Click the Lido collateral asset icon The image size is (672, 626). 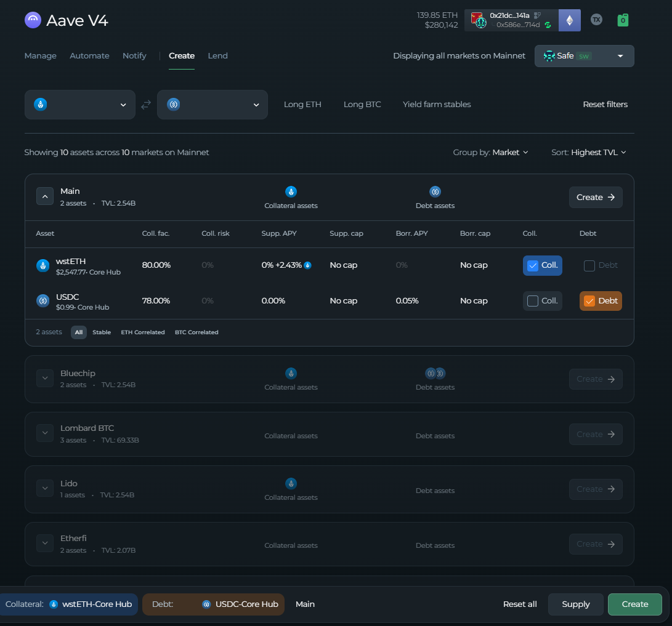(291, 483)
